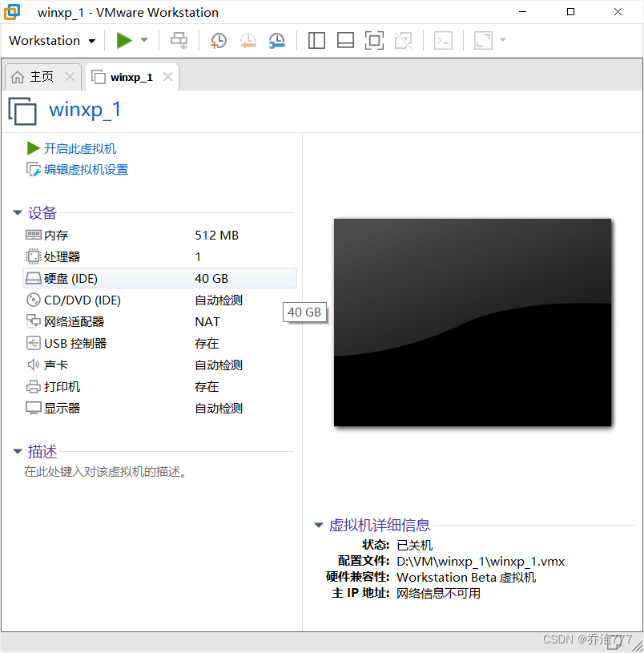
Task: Click the green power-on play toolbar button
Action: click(124, 40)
